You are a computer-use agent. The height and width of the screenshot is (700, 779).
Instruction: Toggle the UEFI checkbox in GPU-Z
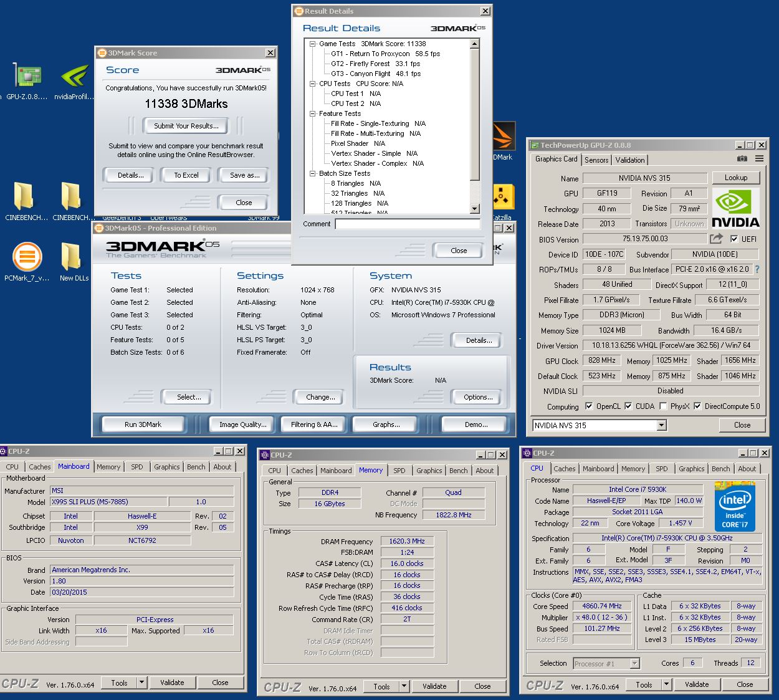(734, 239)
